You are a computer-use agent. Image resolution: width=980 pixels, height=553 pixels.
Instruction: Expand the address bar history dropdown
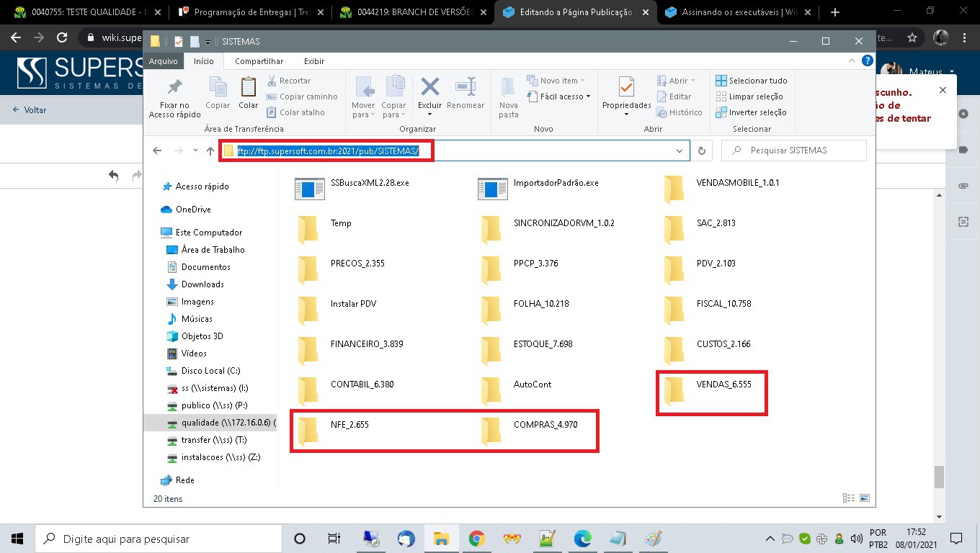pos(679,150)
